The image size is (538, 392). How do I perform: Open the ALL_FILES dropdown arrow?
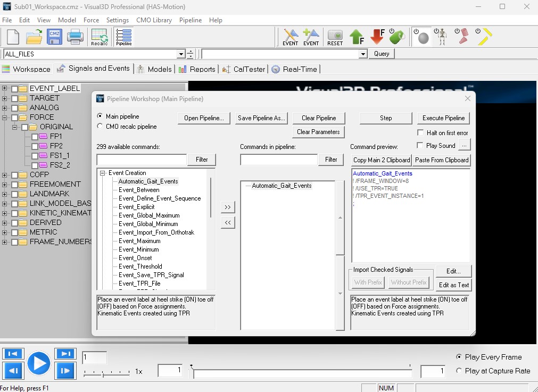181,54
